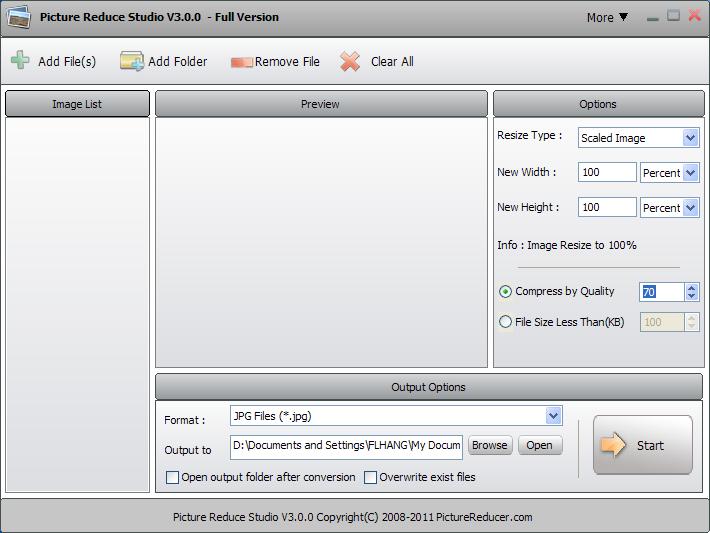The image size is (710, 533).
Task: Toggle Overwrite exist files checkbox
Action: pyautogui.click(x=370, y=478)
